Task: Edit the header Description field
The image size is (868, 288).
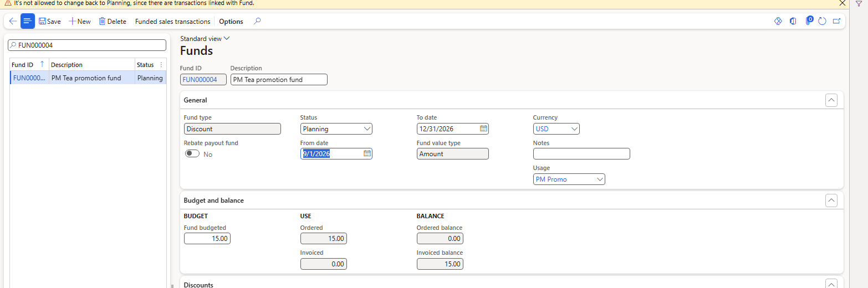Action: click(279, 79)
